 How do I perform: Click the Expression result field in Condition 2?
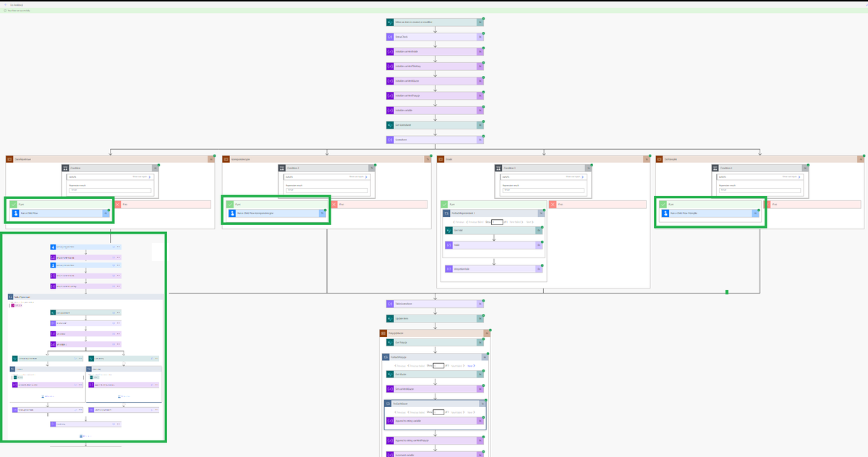click(327, 190)
